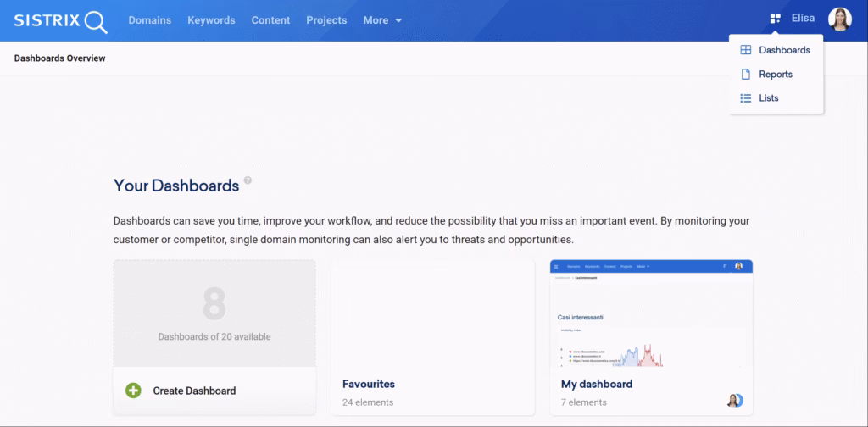
Task: Open the Content navigation item
Action: (270, 20)
